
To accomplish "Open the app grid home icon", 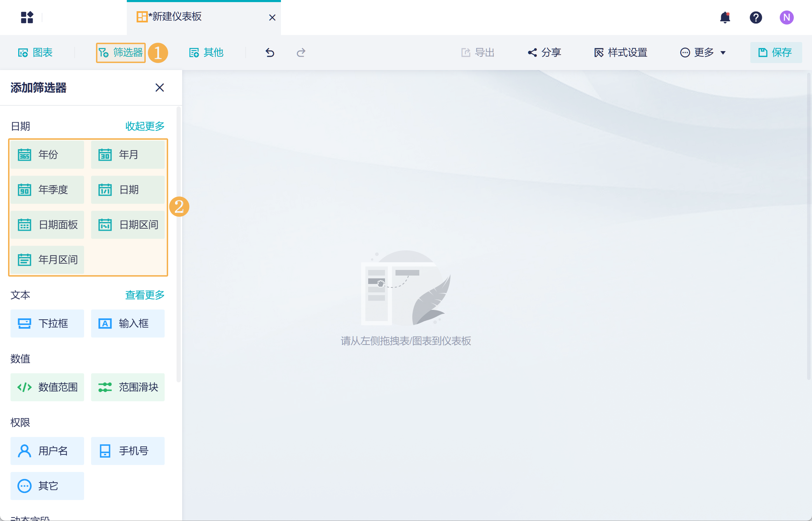I will click(x=27, y=18).
